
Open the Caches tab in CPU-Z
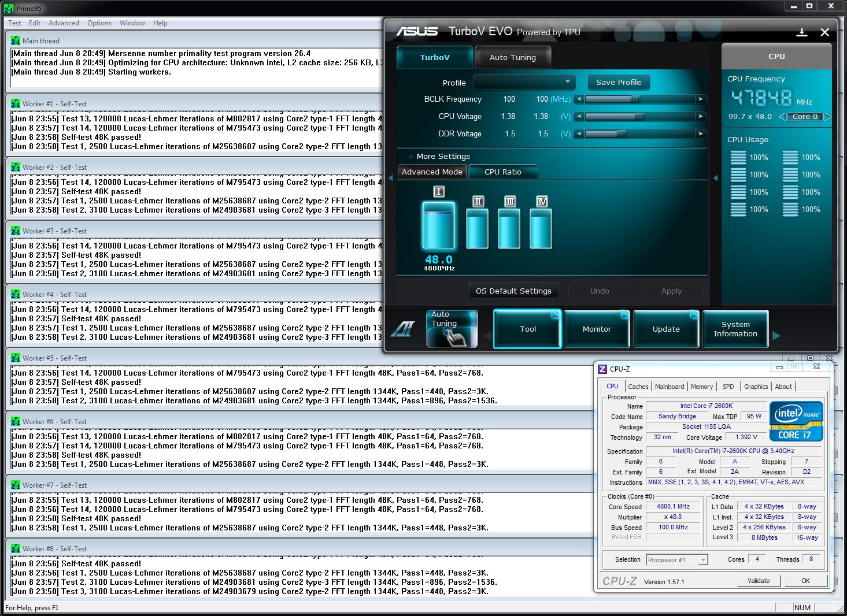tap(638, 387)
